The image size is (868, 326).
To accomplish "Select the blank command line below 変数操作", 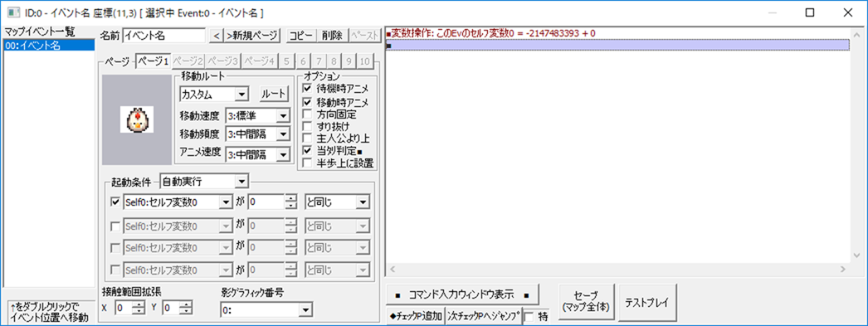I will coord(617,45).
